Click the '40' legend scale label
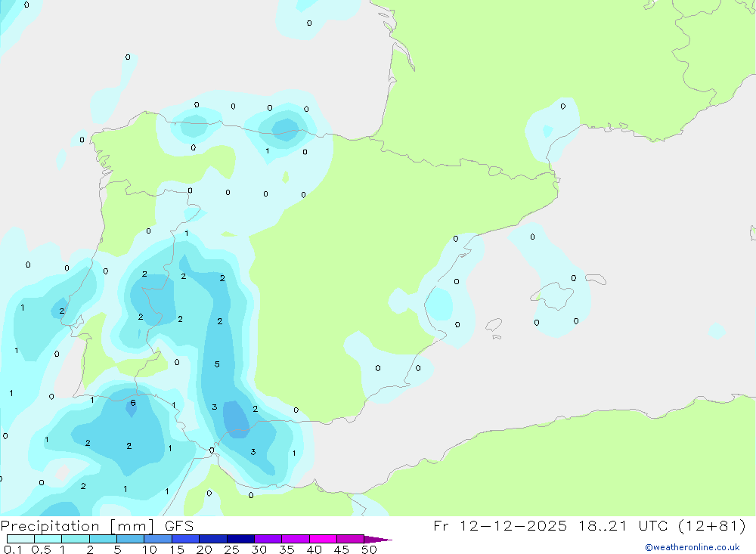The image size is (756, 554). pos(314,549)
